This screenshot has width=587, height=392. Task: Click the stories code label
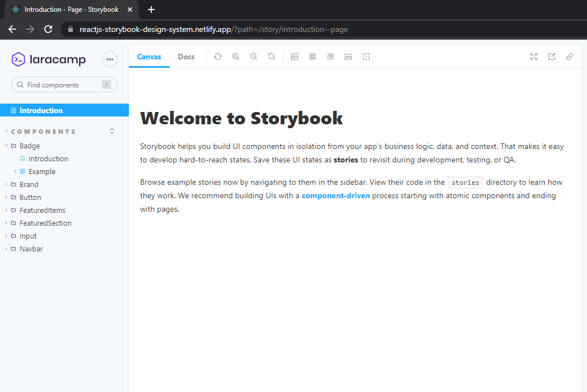point(465,183)
